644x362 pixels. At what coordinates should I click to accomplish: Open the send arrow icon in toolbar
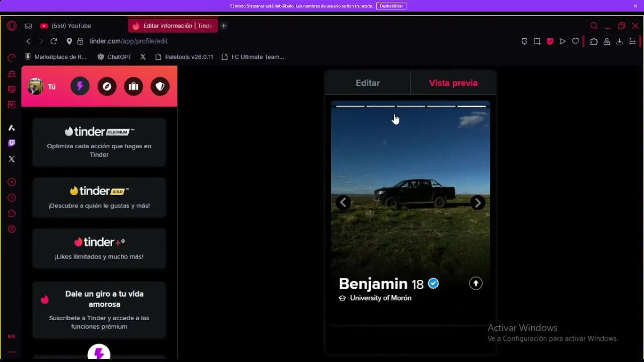click(x=562, y=41)
